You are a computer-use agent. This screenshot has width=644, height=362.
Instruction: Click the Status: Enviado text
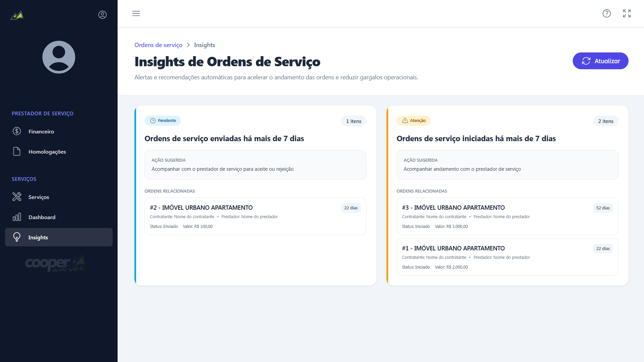(x=164, y=226)
